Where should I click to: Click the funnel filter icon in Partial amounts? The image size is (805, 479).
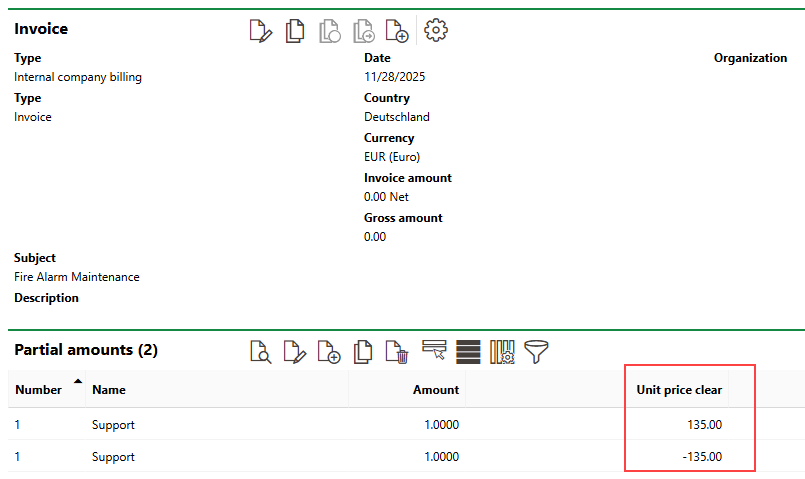[536, 352]
